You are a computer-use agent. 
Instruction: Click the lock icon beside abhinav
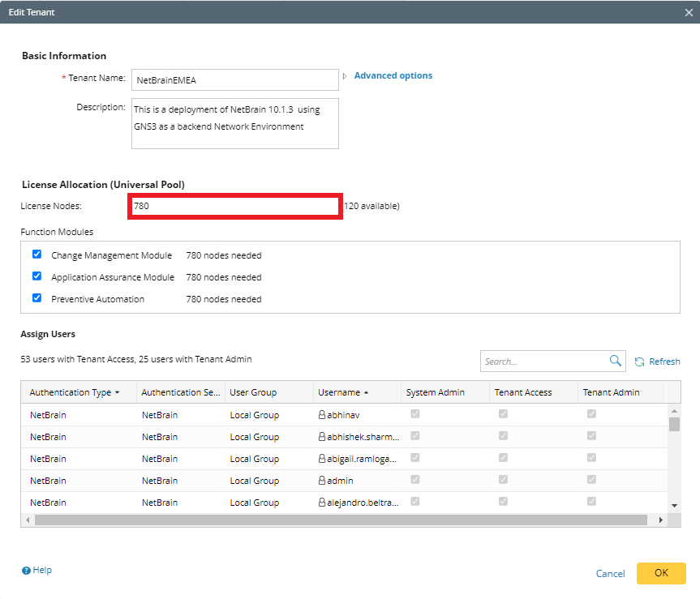tap(321, 415)
